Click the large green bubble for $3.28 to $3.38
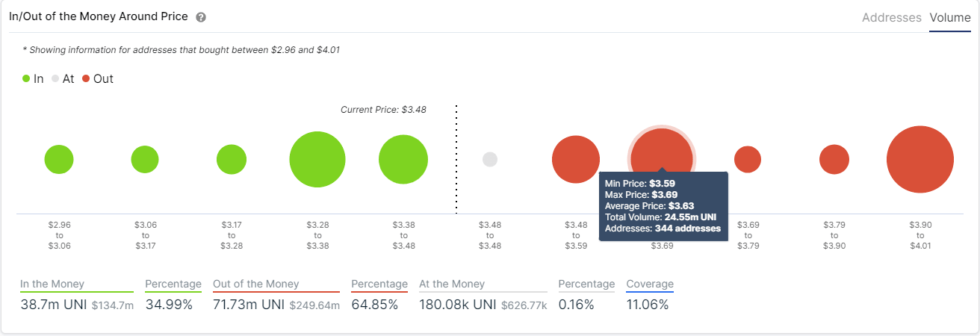This screenshot has width=980, height=336. [x=317, y=159]
